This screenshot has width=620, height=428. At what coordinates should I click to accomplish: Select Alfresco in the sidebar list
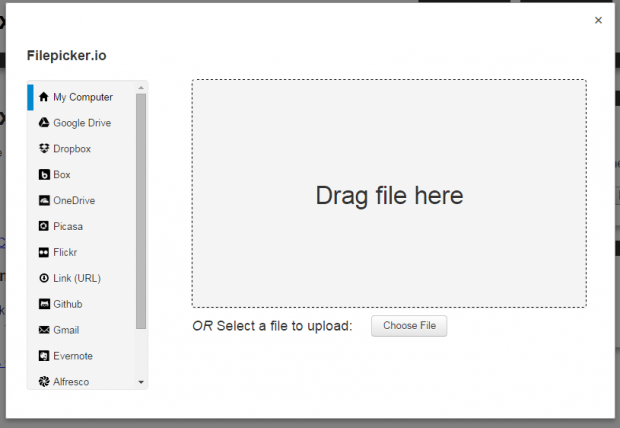click(x=72, y=381)
